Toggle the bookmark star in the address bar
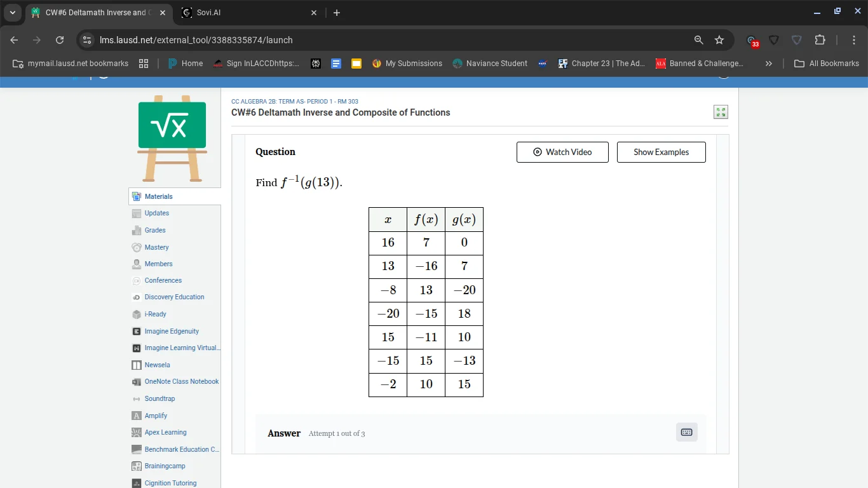868x488 pixels. tap(720, 39)
